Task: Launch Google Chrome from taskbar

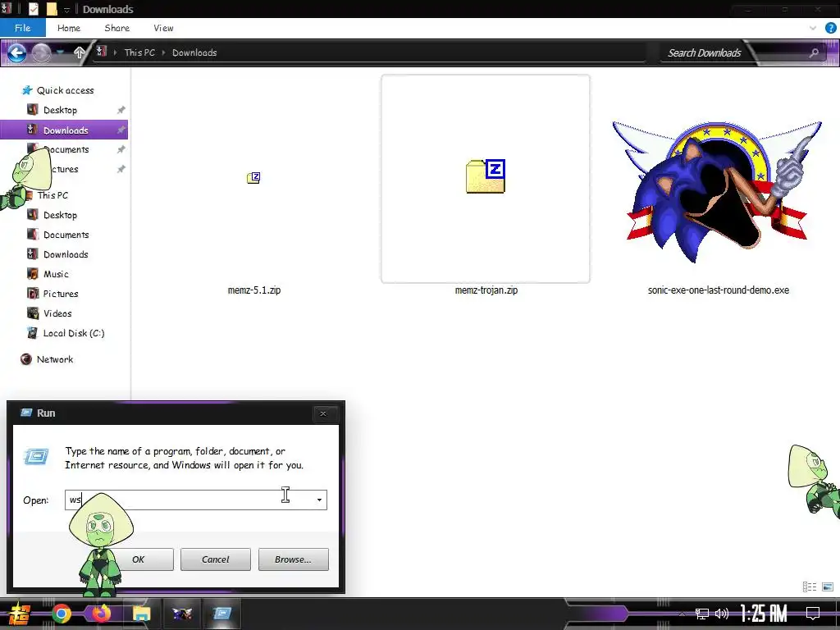Action: tap(61, 614)
